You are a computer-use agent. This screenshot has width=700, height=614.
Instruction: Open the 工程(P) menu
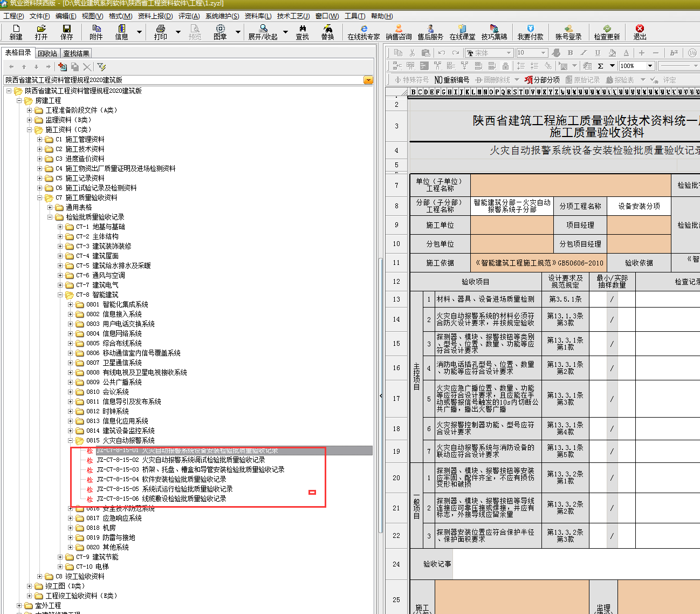13,16
